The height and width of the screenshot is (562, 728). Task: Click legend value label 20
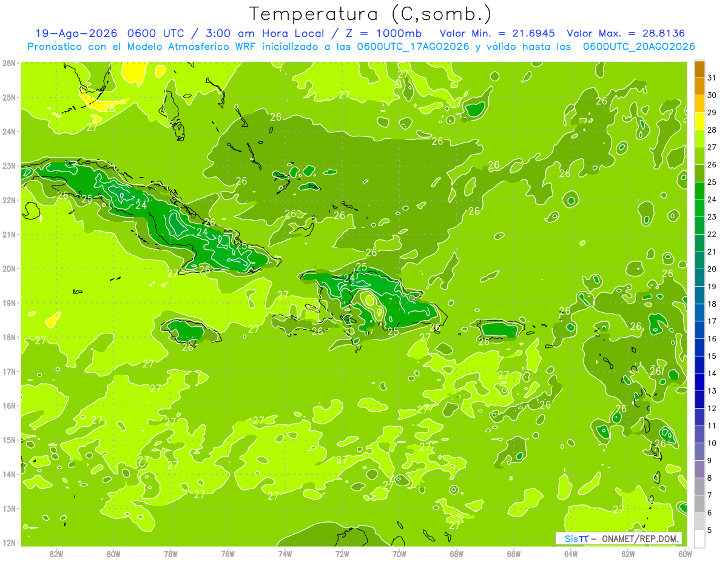click(x=712, y=269)
